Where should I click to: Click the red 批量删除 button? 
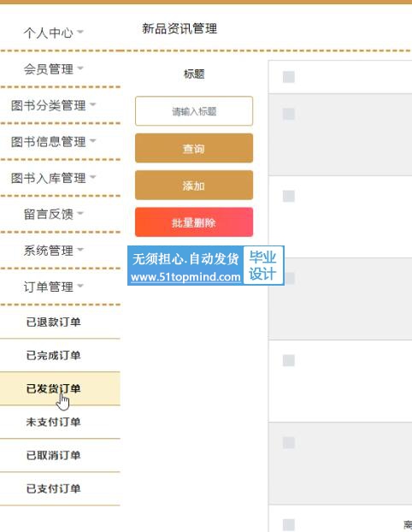click(194, 222)
